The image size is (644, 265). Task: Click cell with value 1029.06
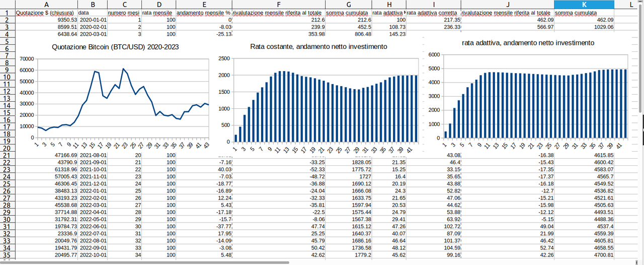click(x=584, y=27)
